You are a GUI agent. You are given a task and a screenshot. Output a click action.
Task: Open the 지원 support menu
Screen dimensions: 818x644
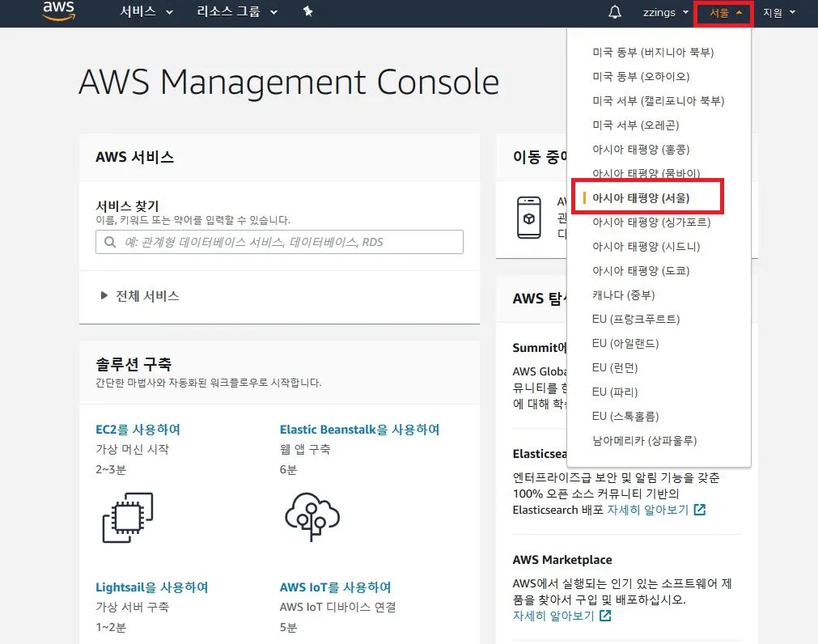pyautogui.click(x=779, y=12)
